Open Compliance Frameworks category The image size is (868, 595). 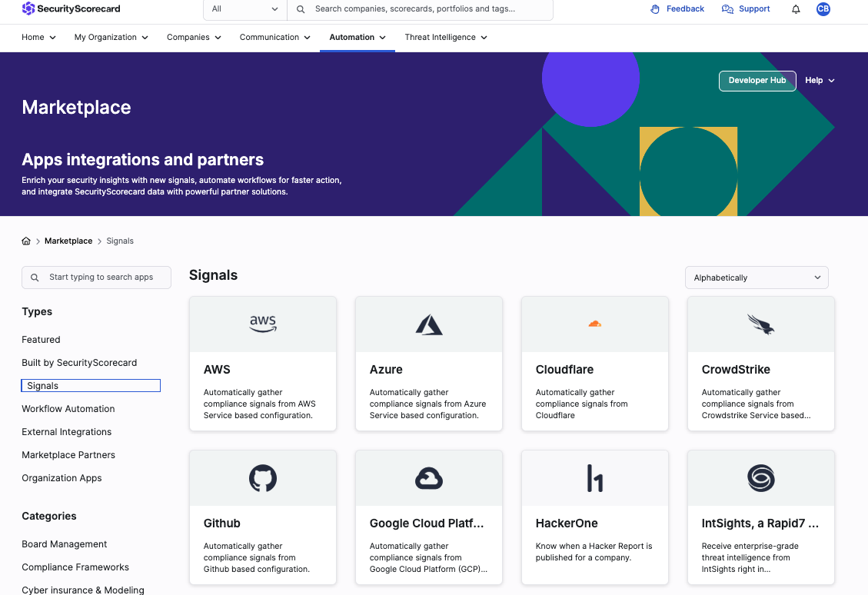point(75,567)
